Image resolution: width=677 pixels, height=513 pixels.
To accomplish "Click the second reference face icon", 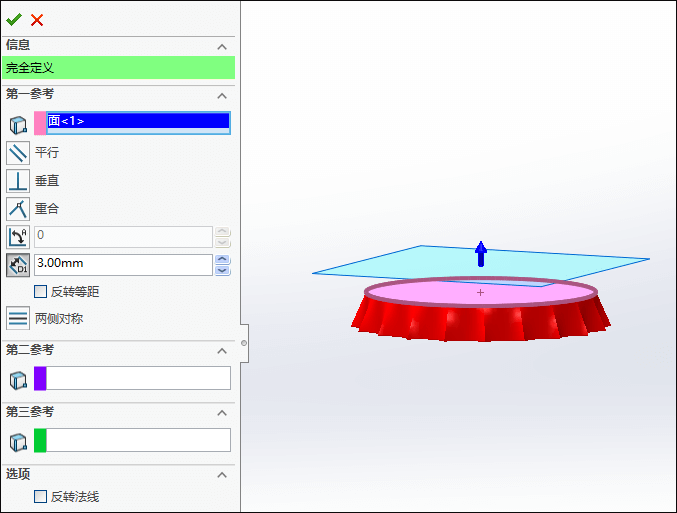I will pyautogui.click(x=18, y=380).
